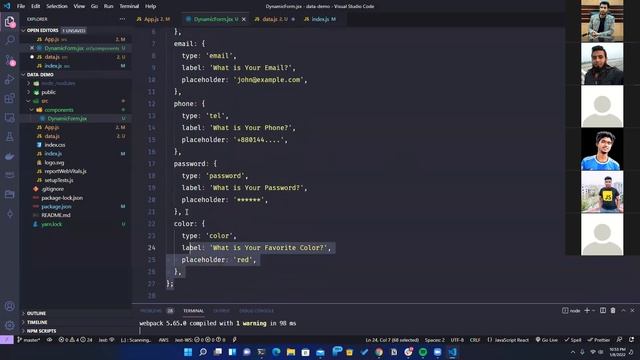The height and width of the screenshot is (360, 640).
Task: Open the Project Manager folder view
Action: pyautogui.click(x=9, y=194)
